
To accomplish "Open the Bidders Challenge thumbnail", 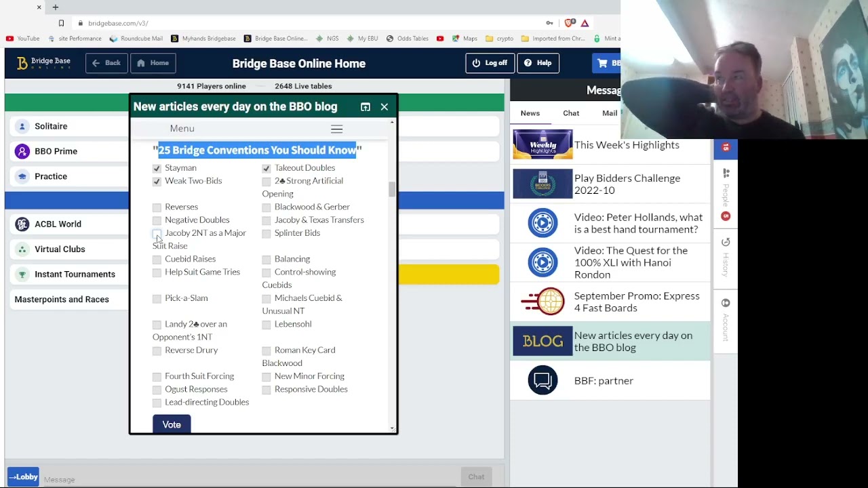I will coord(542,184).
